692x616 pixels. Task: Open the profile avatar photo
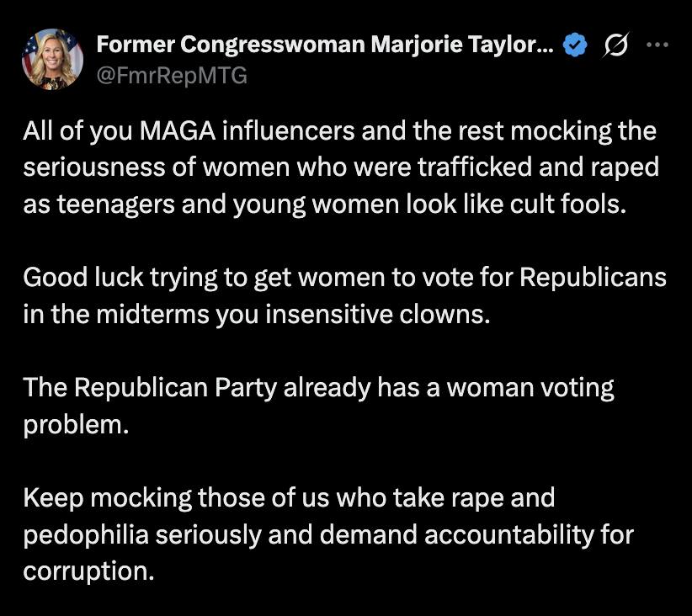(52, 60)
